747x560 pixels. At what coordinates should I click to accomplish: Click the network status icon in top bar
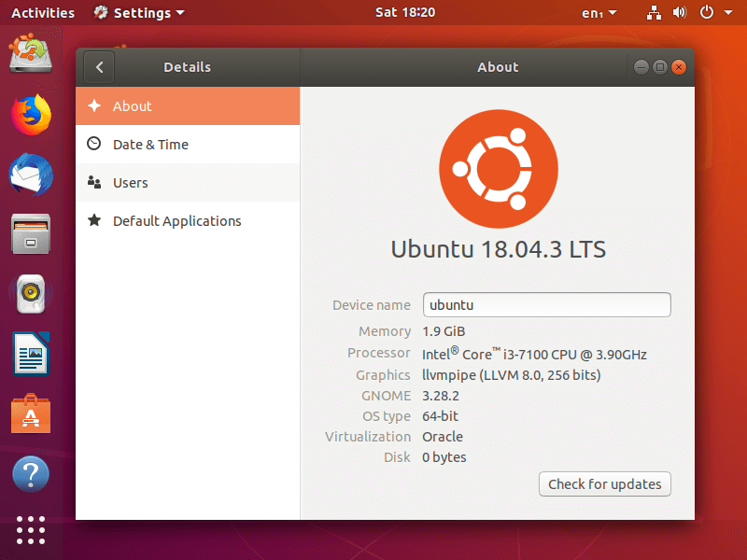coord(654,12)
